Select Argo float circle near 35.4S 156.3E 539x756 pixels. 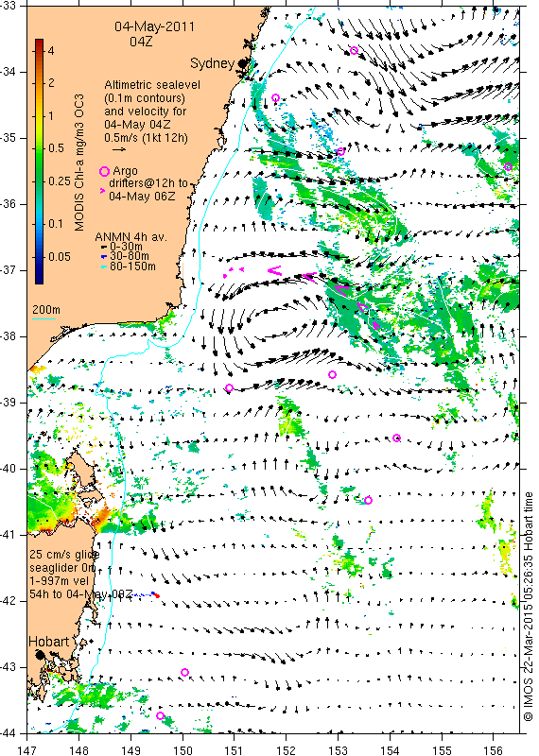[508, 167]
